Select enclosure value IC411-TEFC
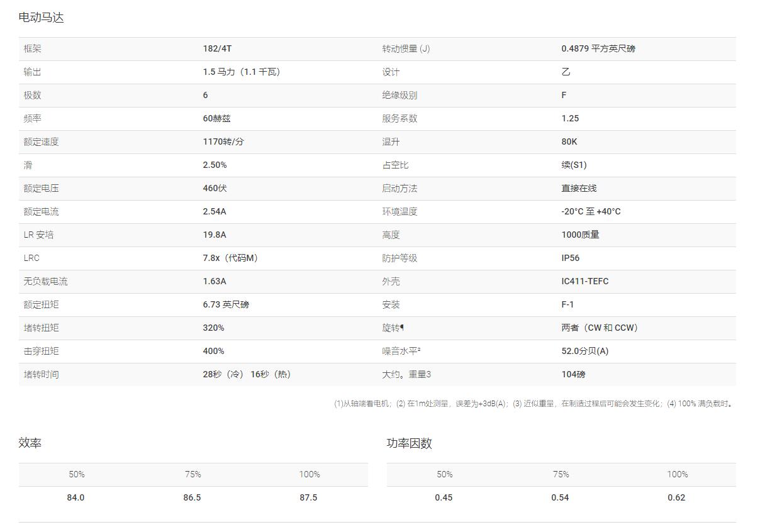Image resolution: width=765 pixels, height=532 pixels. [585, 281]
